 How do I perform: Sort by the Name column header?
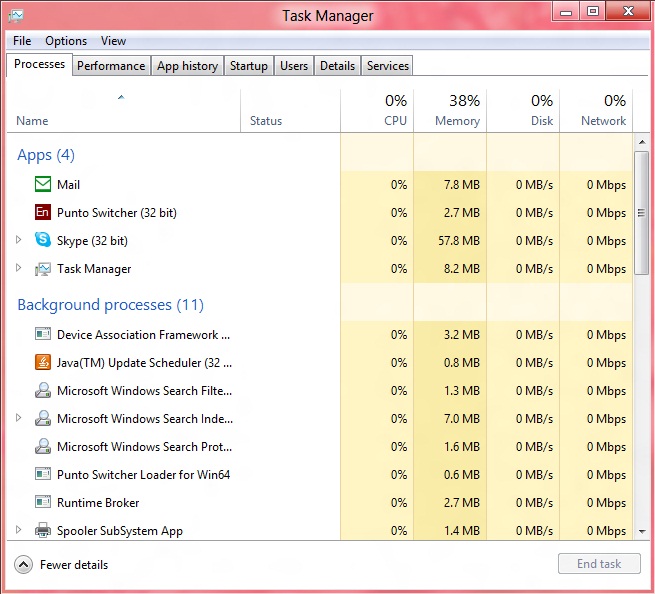123,111
